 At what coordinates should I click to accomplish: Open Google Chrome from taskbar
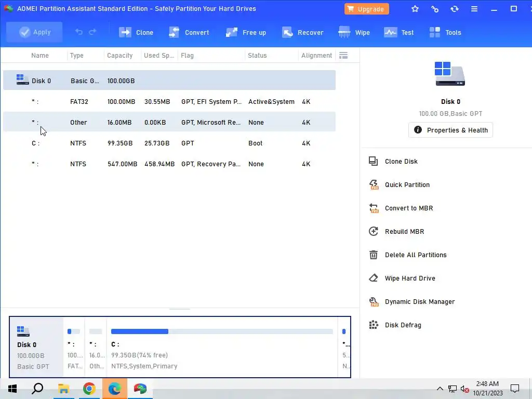click(89, 389)
